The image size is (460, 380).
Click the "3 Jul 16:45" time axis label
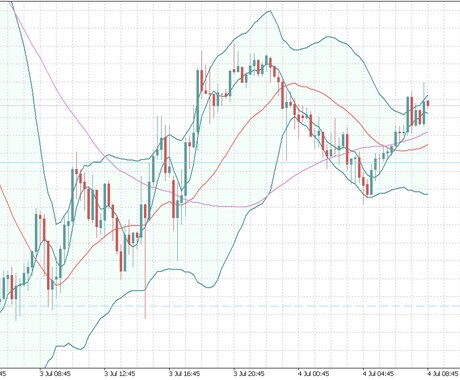click(x=184, y=374)
